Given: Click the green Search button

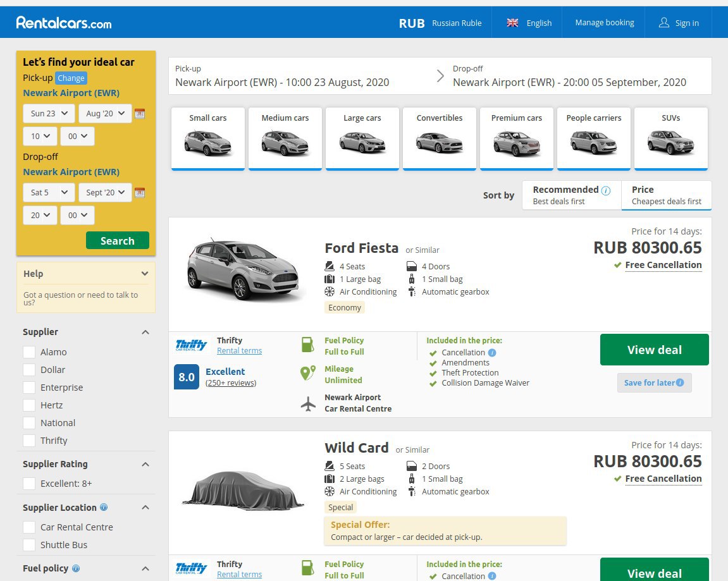Looking at the screenshot, I should (118, 240).
